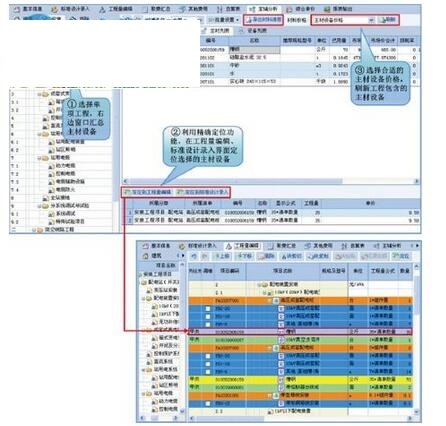This screenshot has height=426, width=446.
Task: Click the 定位到工程量编辑 button
Action: [x=147, y=192]
